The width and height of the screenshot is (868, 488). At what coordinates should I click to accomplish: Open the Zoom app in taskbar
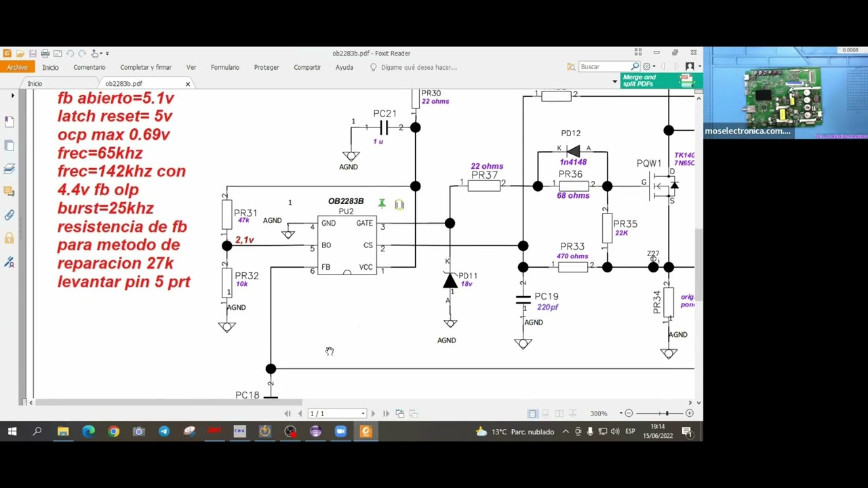(340, 432)
